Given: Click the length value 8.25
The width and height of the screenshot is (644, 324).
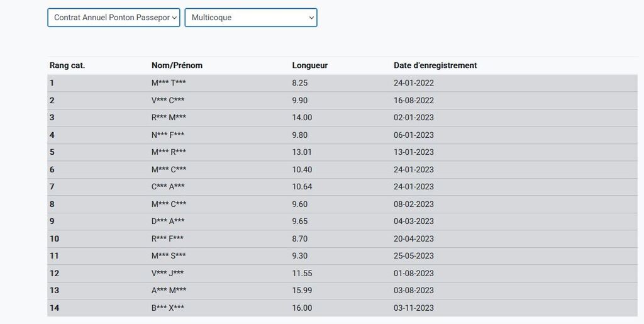Looking at the screenshot, I should coord(300,83).
